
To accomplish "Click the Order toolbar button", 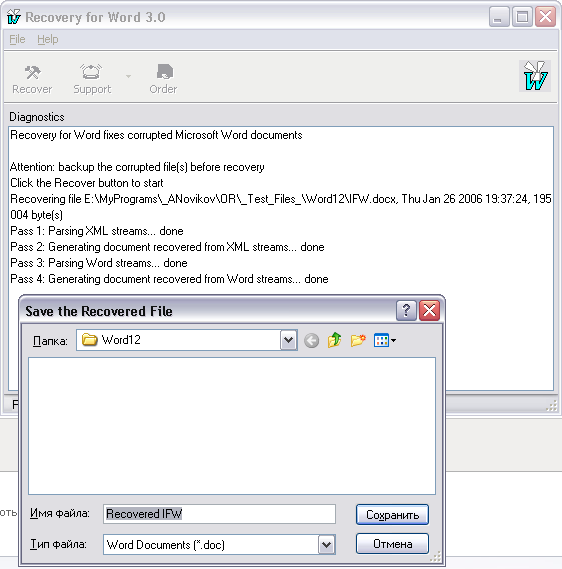I will point(163,79).
